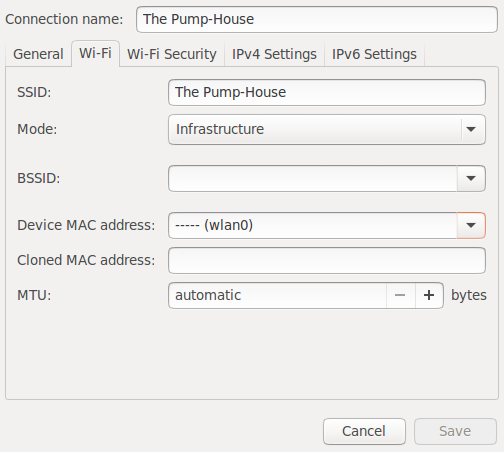Viewport: 504px width, 452px height.
Task: Go to the IPv4 Settings tab
Action: (x=274, y=54)
